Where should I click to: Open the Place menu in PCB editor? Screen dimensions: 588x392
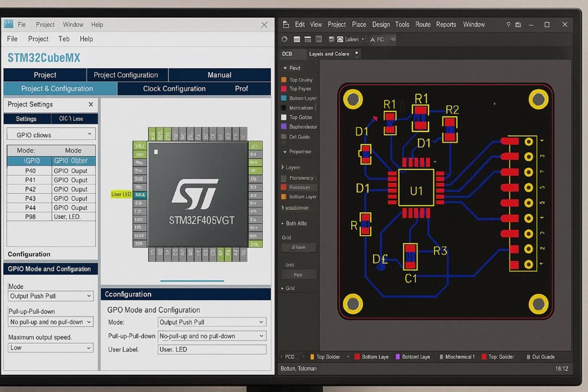click(x=359, y=24)
